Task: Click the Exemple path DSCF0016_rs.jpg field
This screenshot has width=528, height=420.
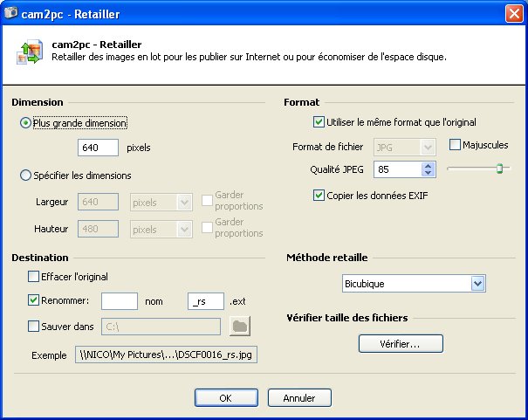Action: pos(166,355)
